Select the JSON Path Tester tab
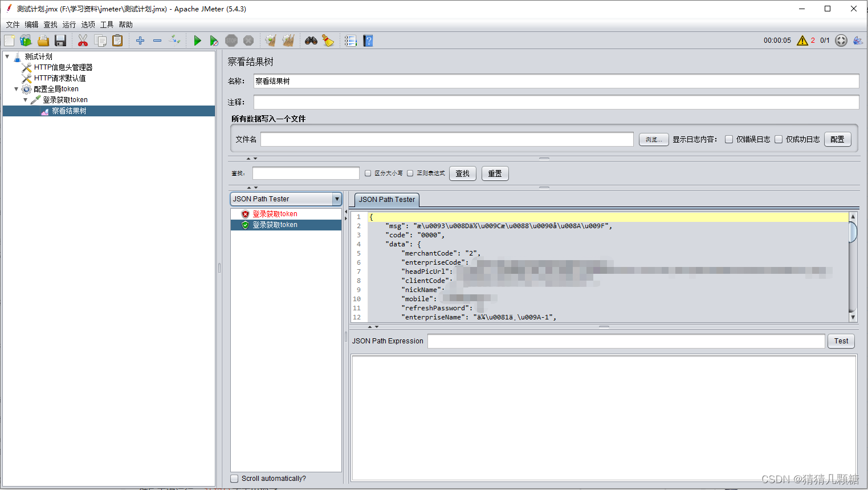The image size is (868, 490). (387, 200)
